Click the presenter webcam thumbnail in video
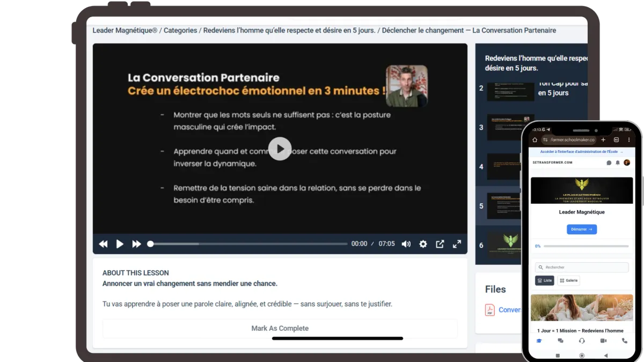 pyautogui.click(x=407, y=86)
